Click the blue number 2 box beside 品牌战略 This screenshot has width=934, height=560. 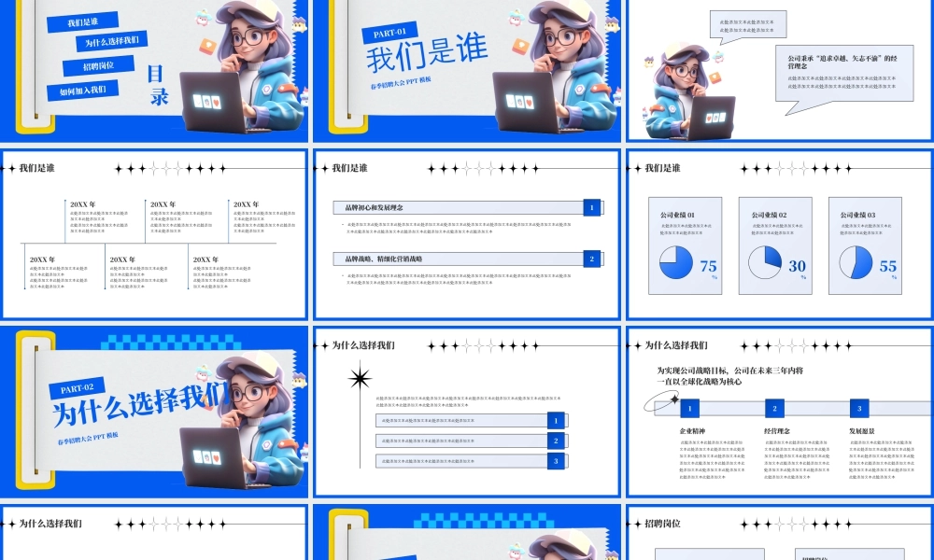(591, 259)
